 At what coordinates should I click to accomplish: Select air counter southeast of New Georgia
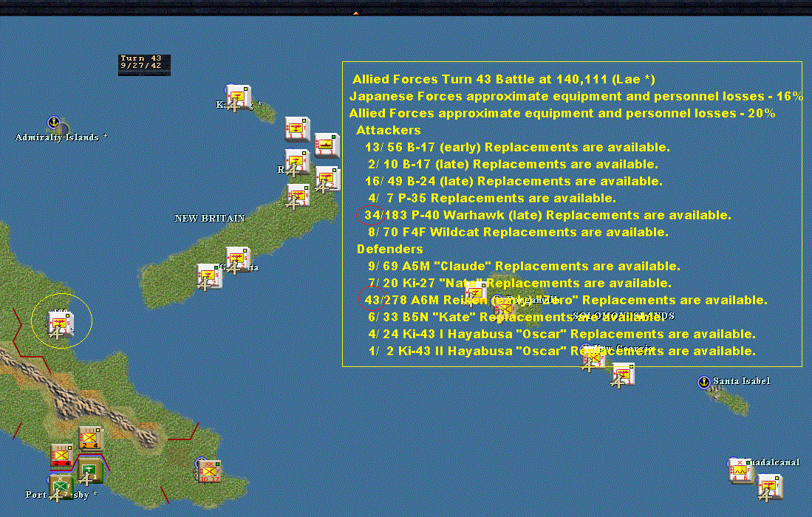point(623,374)
